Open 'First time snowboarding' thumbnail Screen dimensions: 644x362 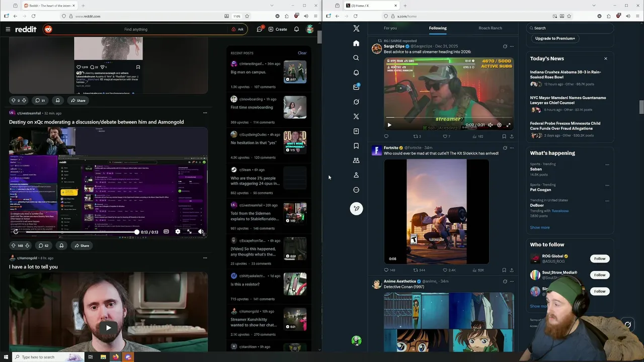(295, 108)
